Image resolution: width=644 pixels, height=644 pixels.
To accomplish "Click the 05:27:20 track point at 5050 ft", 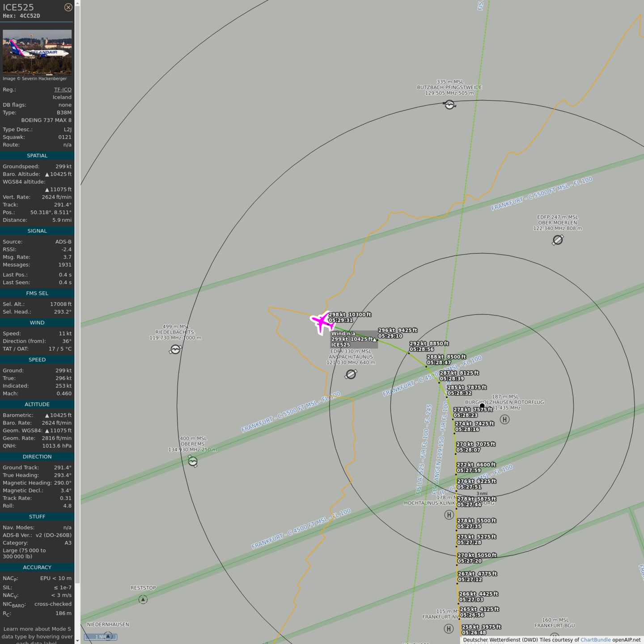I will pyautogui.click(x=457, y=563).
